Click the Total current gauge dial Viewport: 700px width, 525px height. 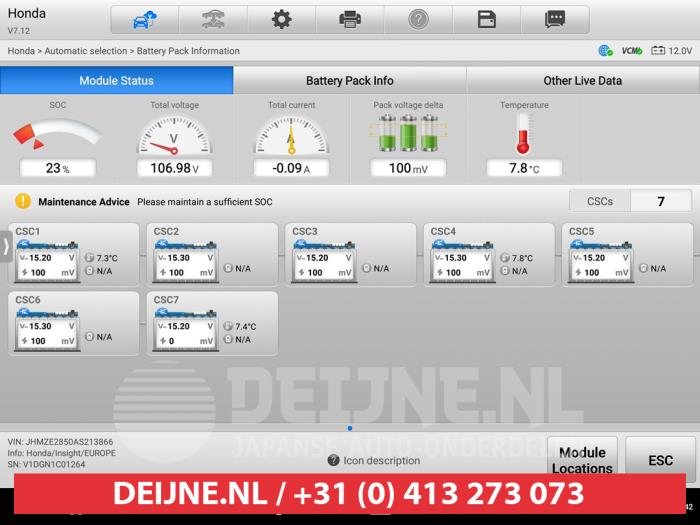click(291, 135)
